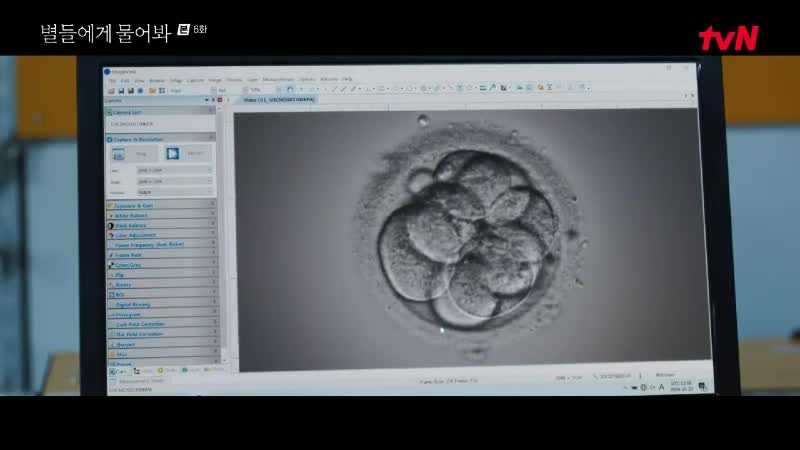Click the Open file toolbar icon
800x450 pixels.
coord(111,91)
